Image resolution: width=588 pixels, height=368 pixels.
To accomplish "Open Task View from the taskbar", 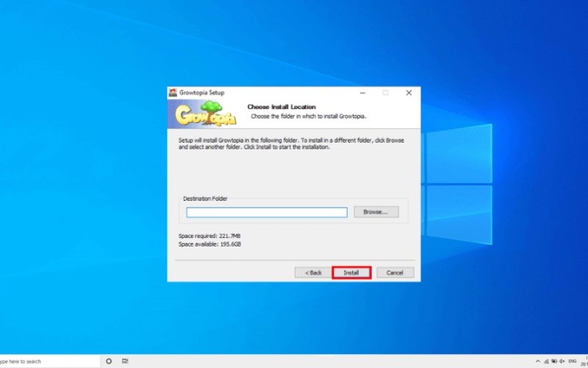I will coord(125,361).
